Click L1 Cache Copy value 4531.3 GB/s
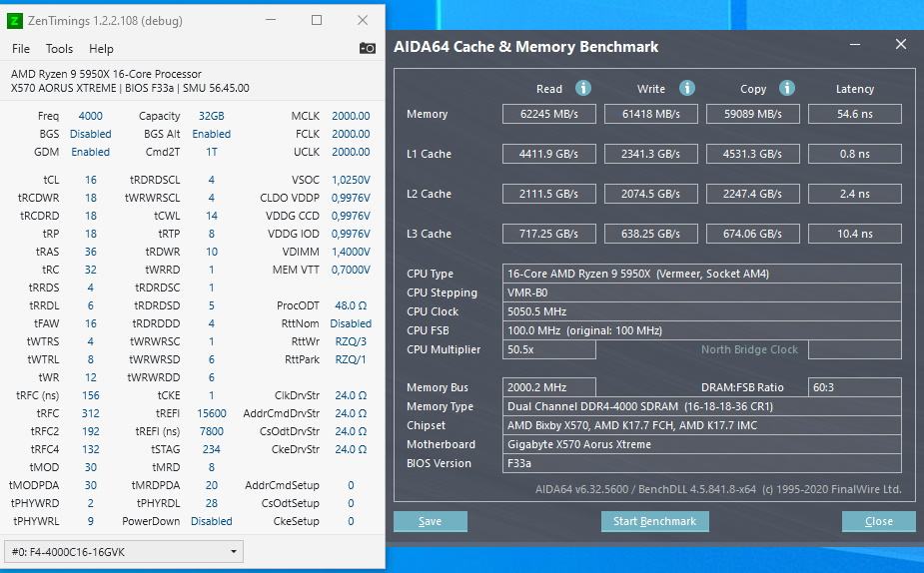Screen dimensions: 924x573 (x=753, y=154)
